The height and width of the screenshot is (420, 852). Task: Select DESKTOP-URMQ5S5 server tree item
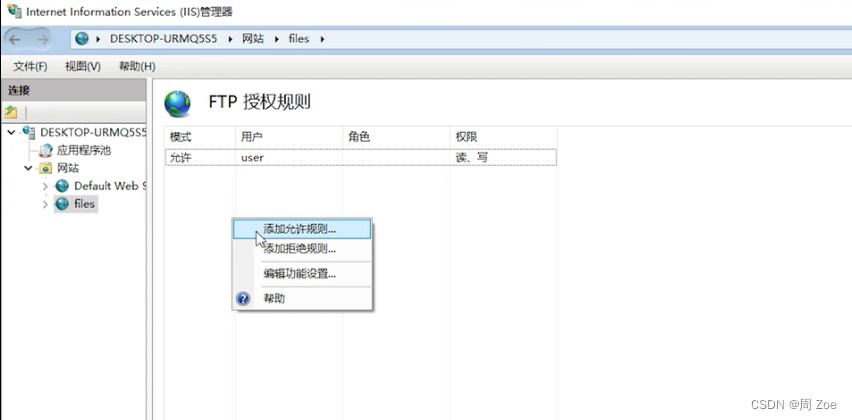(93, 132)
